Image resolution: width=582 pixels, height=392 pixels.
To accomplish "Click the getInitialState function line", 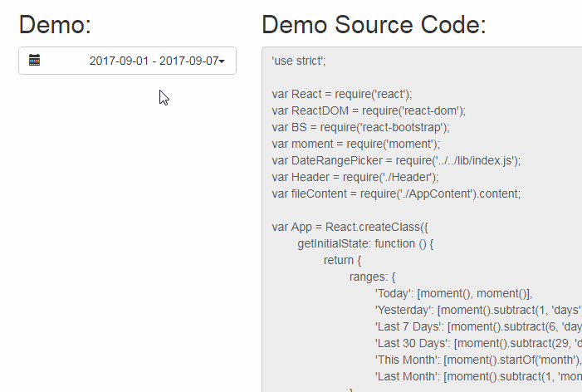I will click(365, 243).
